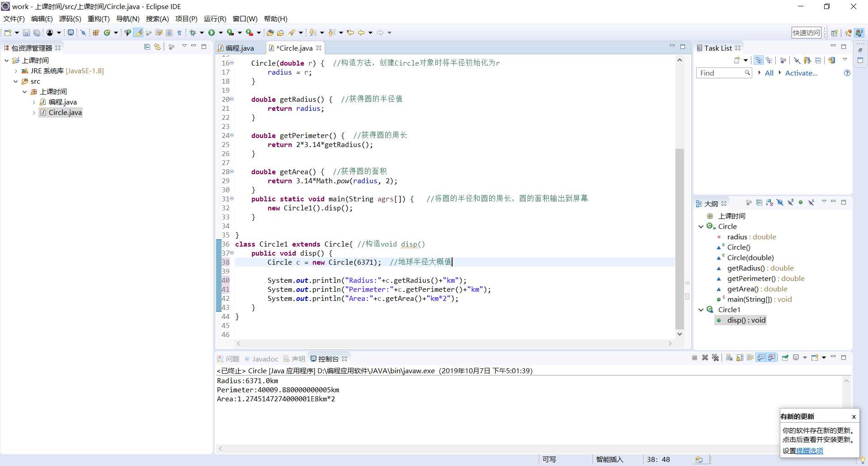The width and height of the screenshot is (868, 466).
Task: Click the Open Task folder toolbar icon
Action: pos(281,33)
